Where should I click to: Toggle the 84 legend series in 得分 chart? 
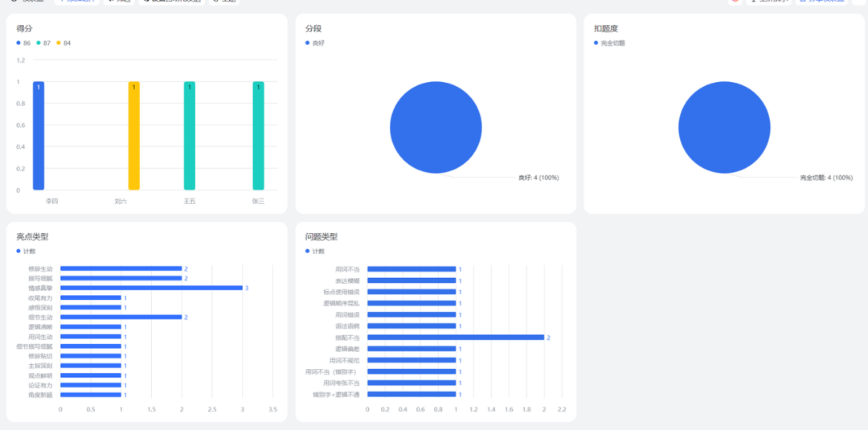(x=63, y=43)
